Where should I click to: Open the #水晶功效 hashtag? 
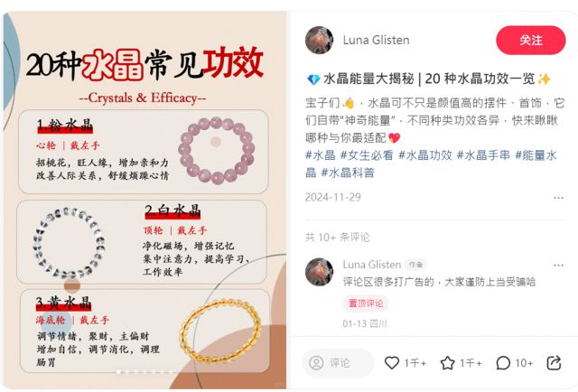[425, 155]
